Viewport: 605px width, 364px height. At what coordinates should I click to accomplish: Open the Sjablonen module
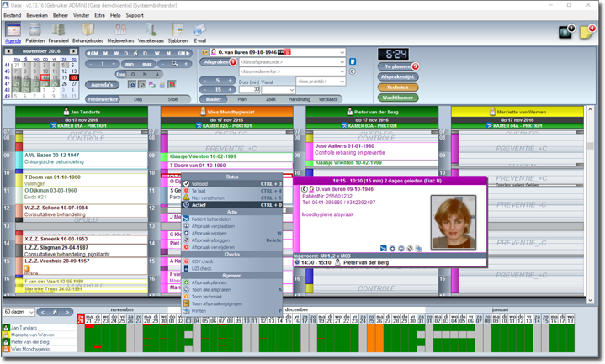[178, 33]
